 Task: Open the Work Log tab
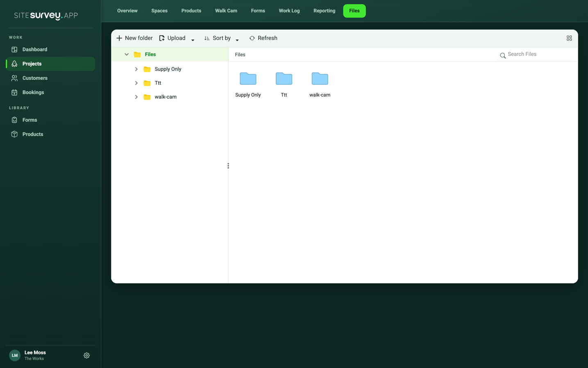289,11
